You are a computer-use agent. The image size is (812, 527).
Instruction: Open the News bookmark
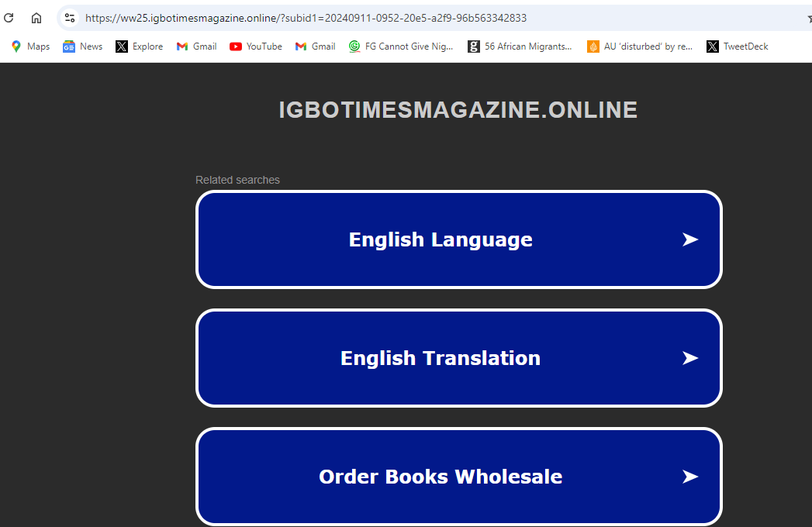(83, 46)
